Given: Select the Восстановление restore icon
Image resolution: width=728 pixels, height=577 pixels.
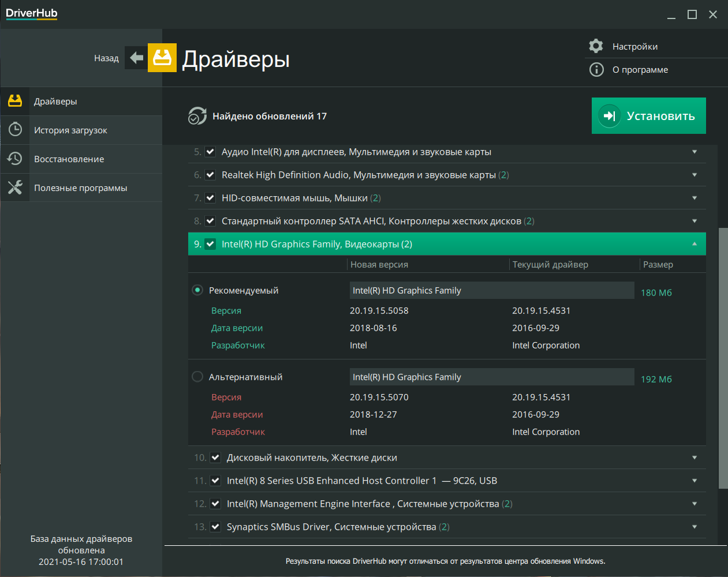Looking at the screenshot, I should [15, 159].
